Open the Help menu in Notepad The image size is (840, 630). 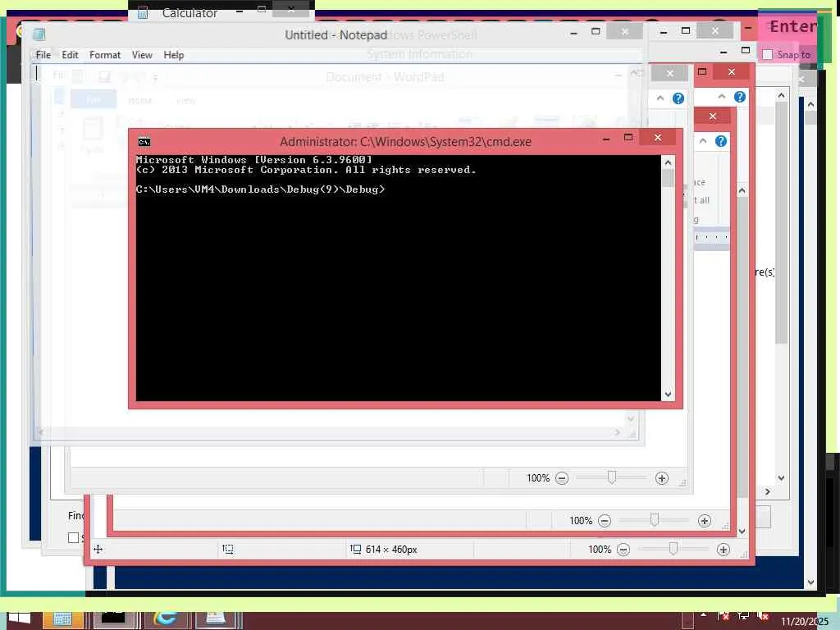174,55
